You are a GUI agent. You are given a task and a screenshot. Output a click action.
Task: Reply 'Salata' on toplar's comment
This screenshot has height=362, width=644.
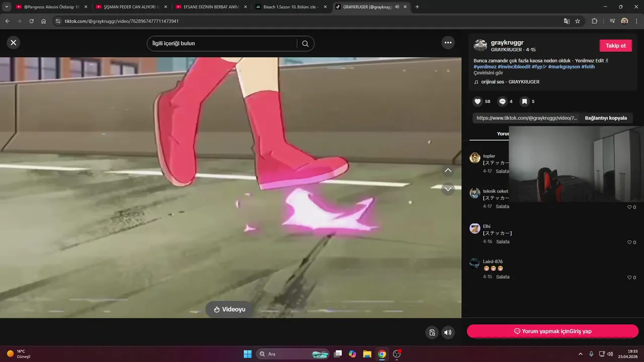[x=502, y=171]
